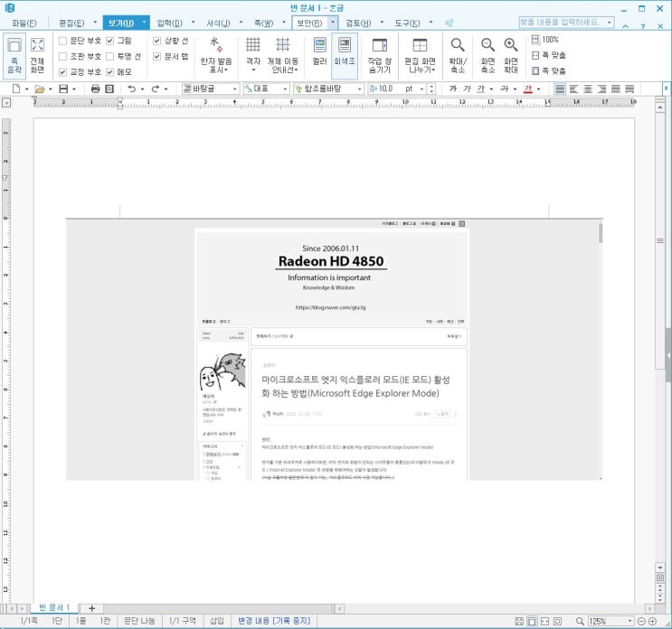Click the open folder icon

[x=40, y=89]
